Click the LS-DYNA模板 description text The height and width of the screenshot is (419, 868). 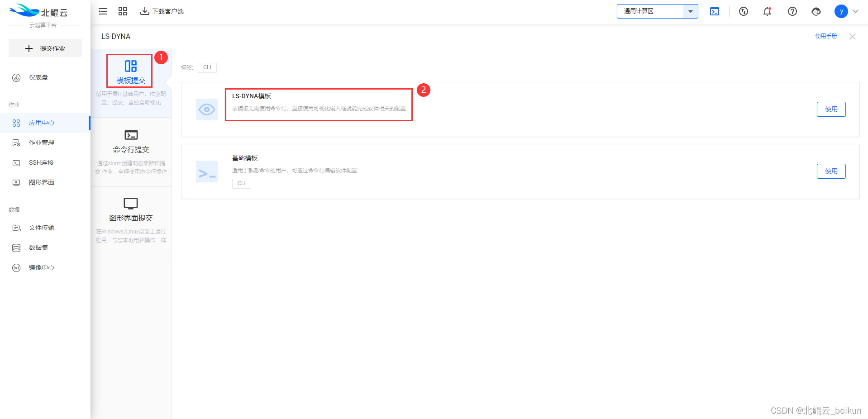pyautogui.click(x=319, y=109)
